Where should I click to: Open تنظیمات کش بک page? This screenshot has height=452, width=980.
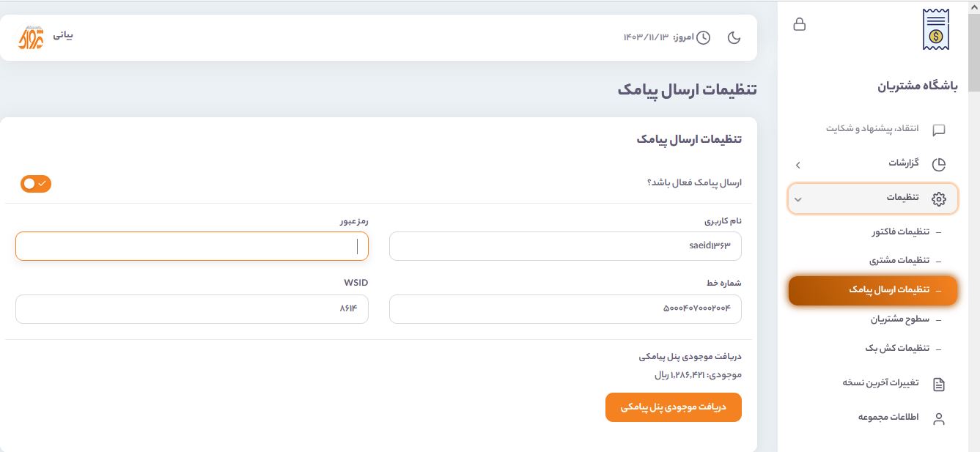pos(897,348)
